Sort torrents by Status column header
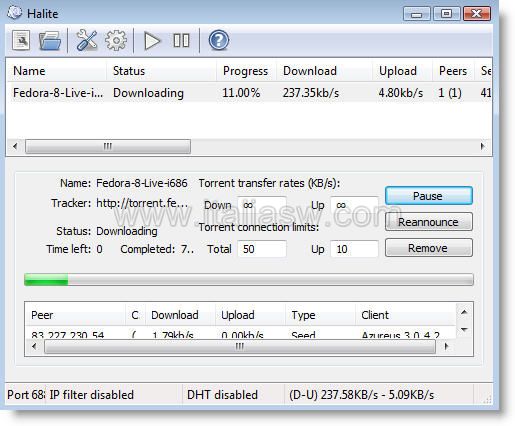Screen dimensions: 515x426 click(161, 71)
